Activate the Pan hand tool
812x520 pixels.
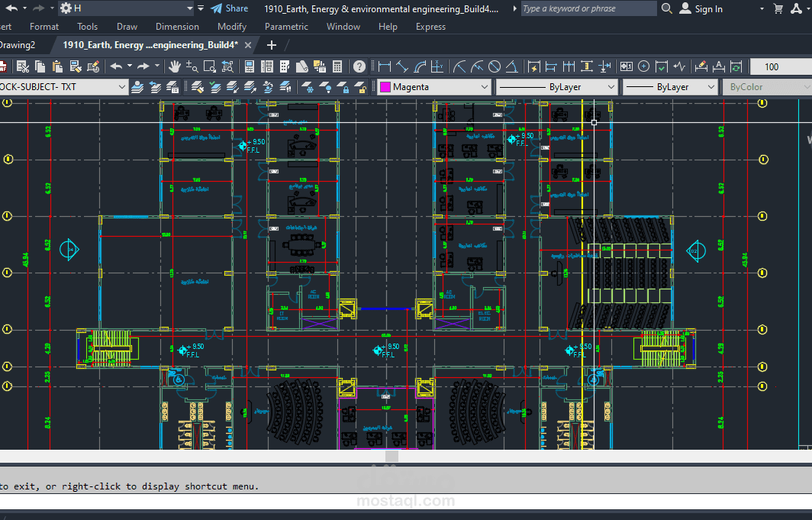175,66
